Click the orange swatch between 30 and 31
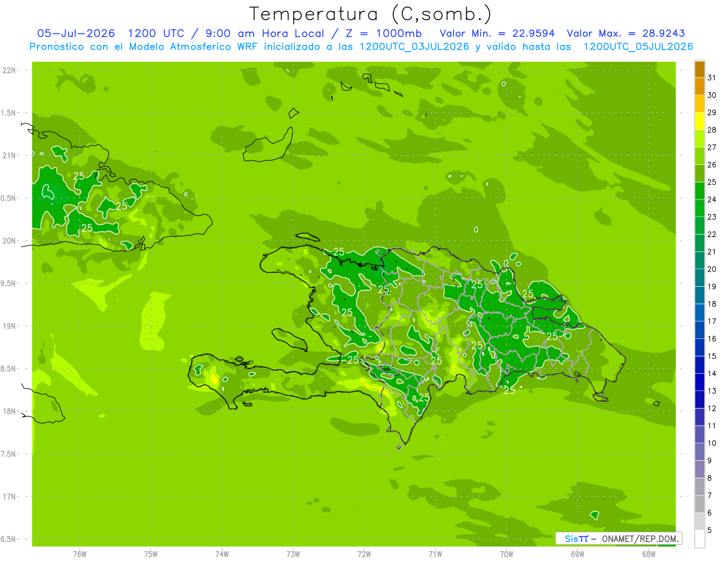 (x=699, y=87)
